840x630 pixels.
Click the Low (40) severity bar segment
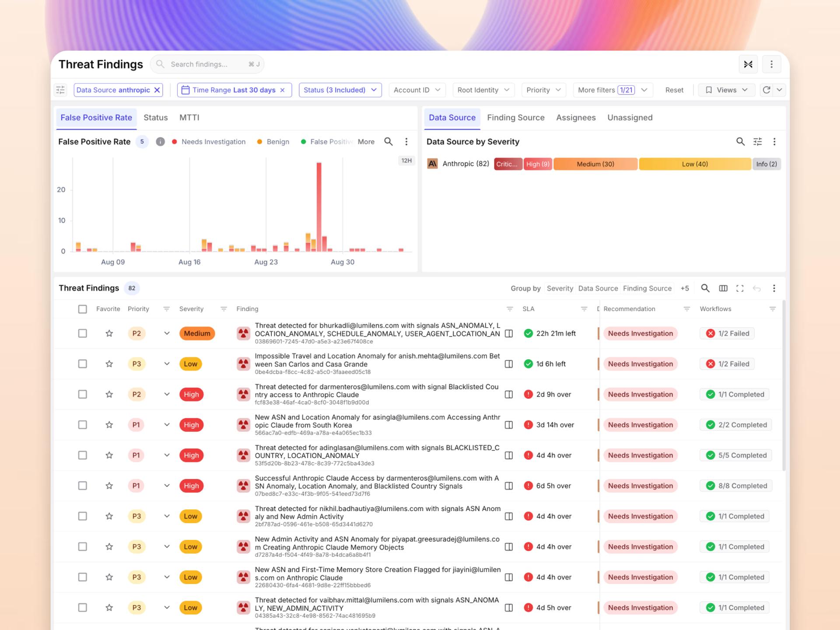point(695,164)
